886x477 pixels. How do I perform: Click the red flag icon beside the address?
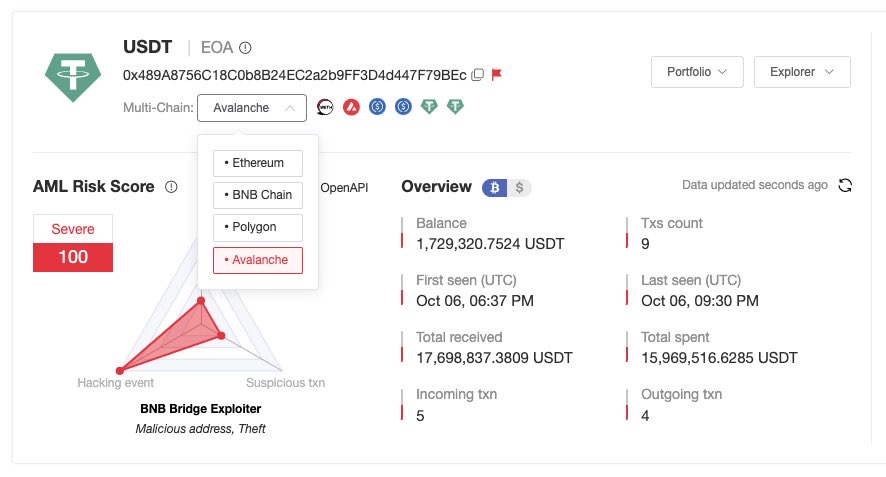point(496,75)
